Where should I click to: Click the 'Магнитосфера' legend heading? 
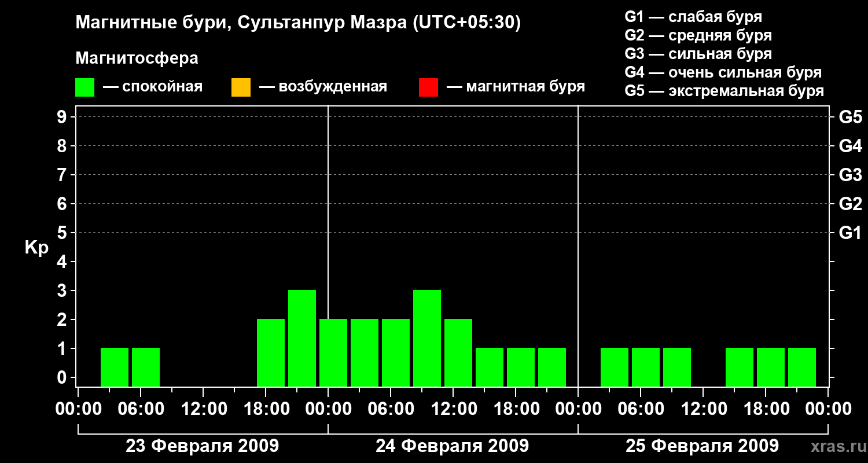point(137,58)
